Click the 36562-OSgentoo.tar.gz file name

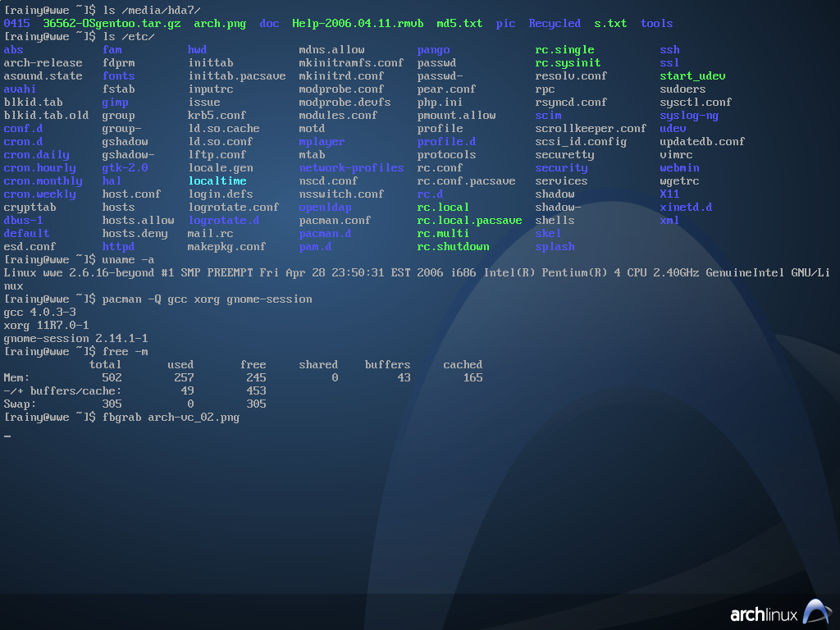(112, 24)
